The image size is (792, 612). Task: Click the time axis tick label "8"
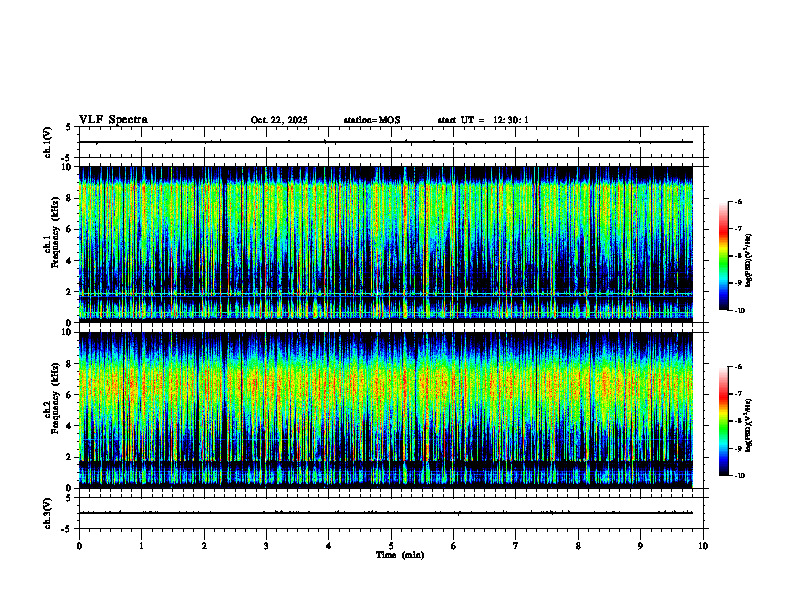(578, 546)
